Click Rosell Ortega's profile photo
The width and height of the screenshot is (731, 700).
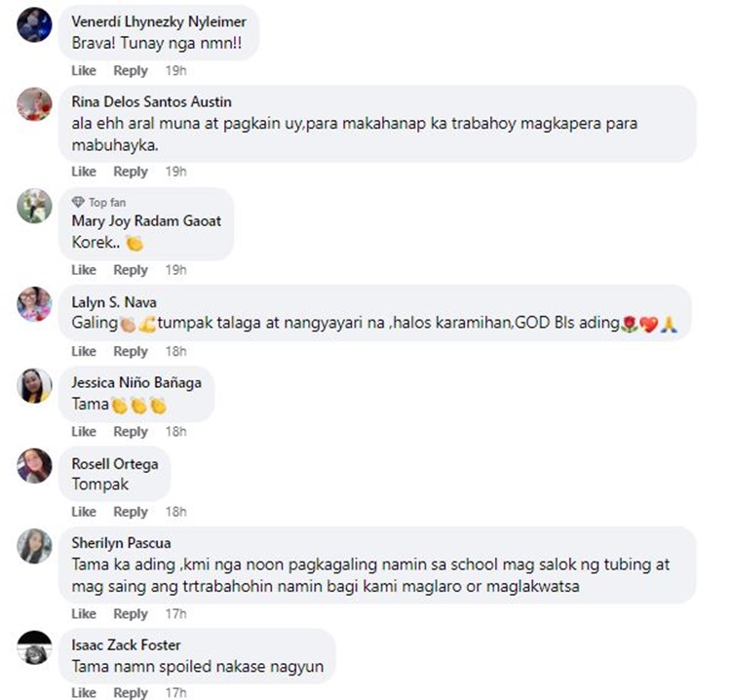click(34, 465)
